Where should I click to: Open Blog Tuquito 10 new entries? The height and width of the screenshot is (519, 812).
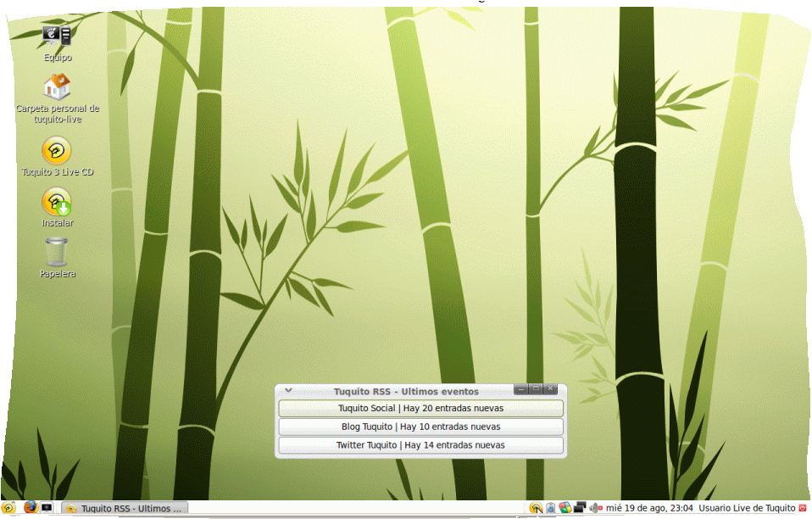click(x=420, y=427)
